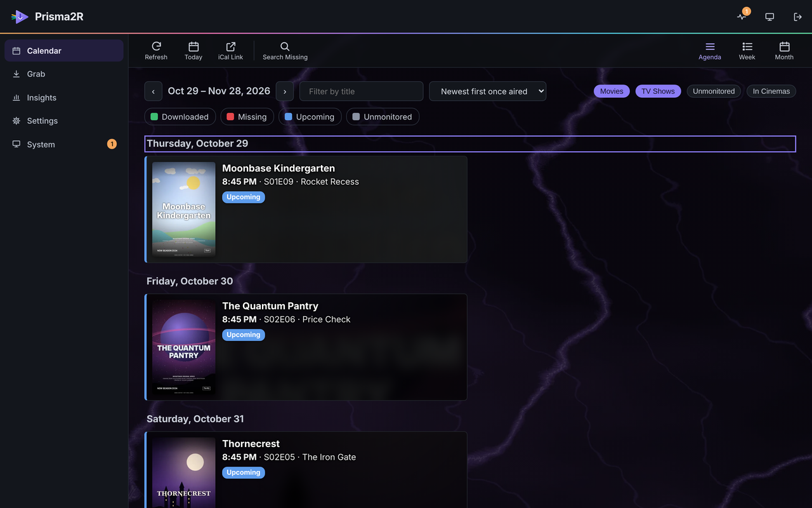Toggle the Downloaded status filter
The height and width of the screenshot is (508, 812).
pyautogui.click(x=180, y=117)
